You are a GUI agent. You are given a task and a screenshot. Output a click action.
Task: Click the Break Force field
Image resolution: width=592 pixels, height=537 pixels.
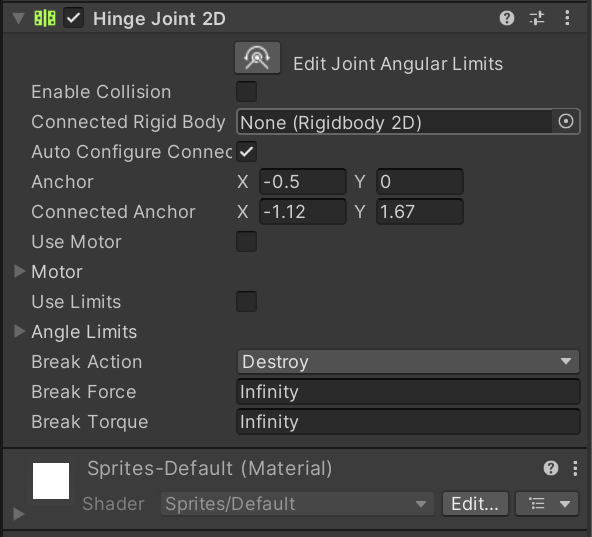click(x=408, y=392)
